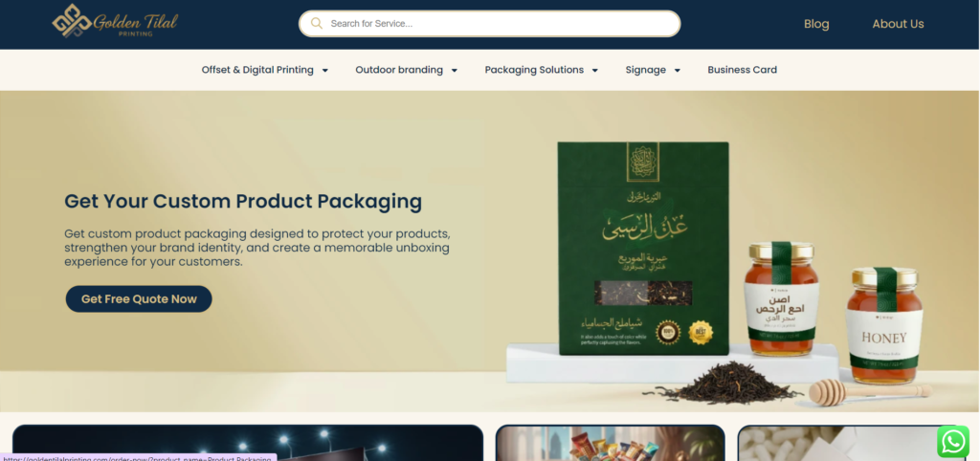Screen dimensions: 980x461
Task: Open the Outdoor branding menu label
Action: (399, 70)
